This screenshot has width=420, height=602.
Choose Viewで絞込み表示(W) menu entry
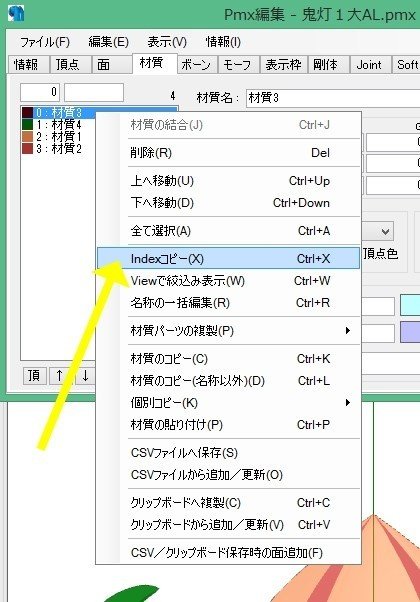[x=229, y=281]
